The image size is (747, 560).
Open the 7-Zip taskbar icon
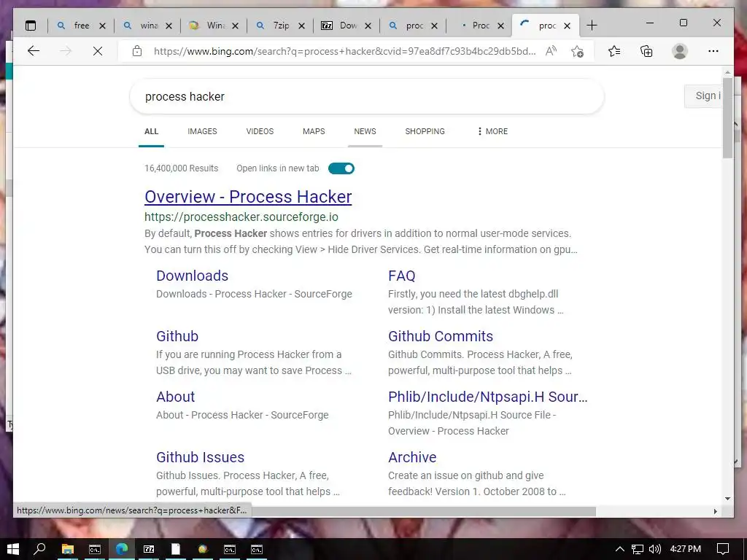coord(149,549)
